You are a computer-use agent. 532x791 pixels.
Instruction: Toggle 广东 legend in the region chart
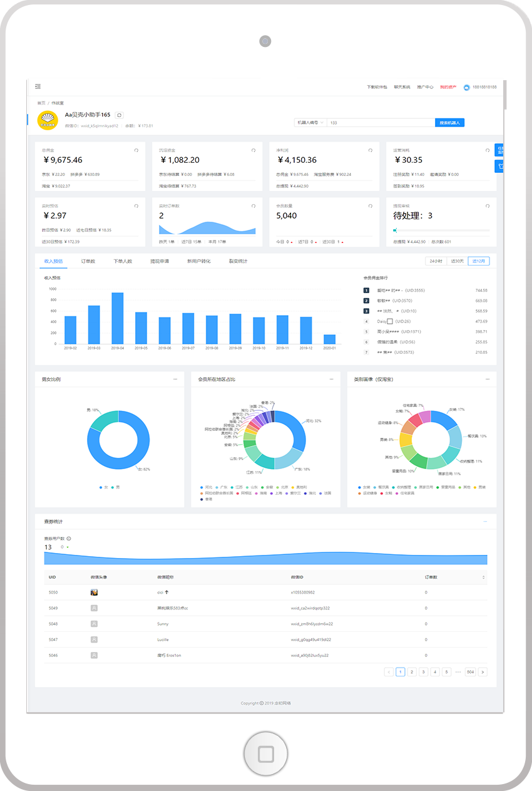[221, 487]
